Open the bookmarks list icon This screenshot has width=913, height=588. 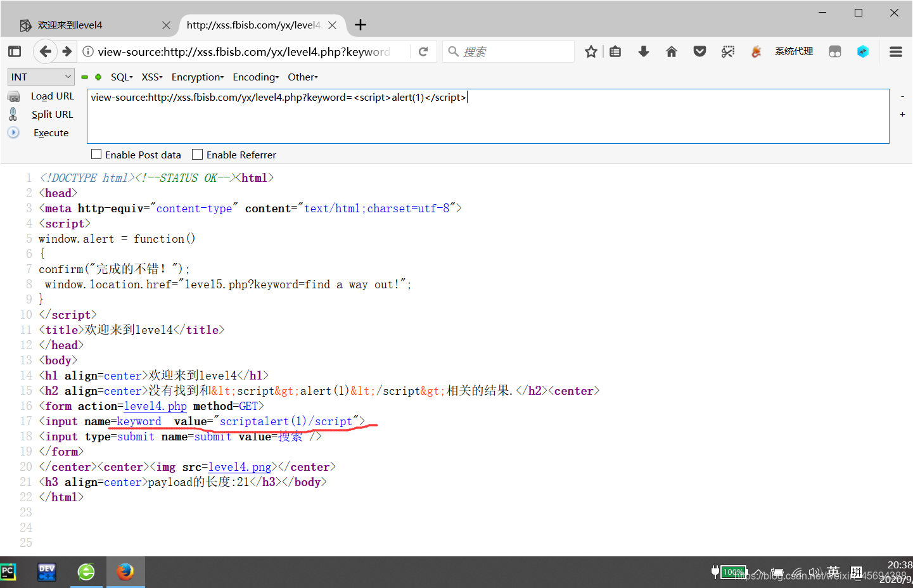615,51
